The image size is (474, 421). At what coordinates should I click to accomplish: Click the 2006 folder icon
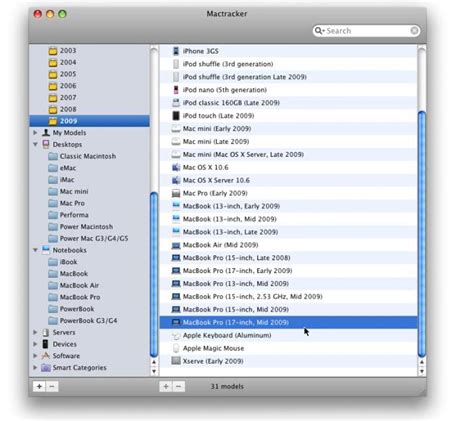[53, 86]
